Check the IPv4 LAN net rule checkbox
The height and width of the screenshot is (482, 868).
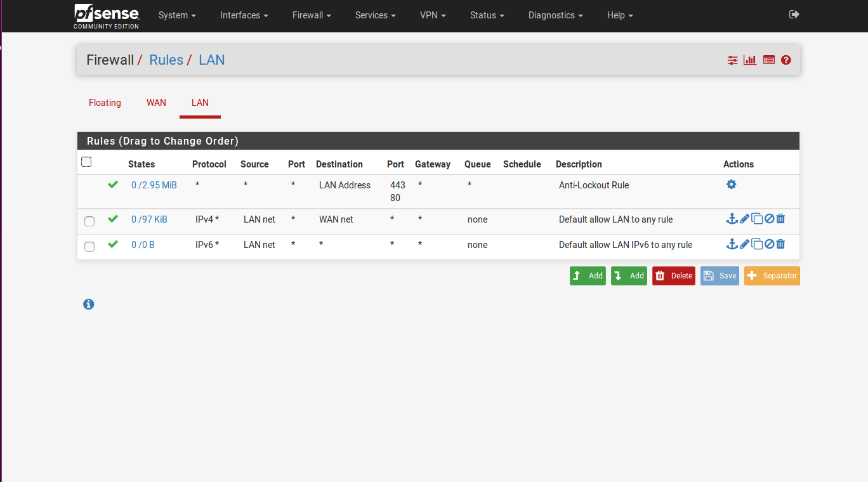(x=89, y=221)
